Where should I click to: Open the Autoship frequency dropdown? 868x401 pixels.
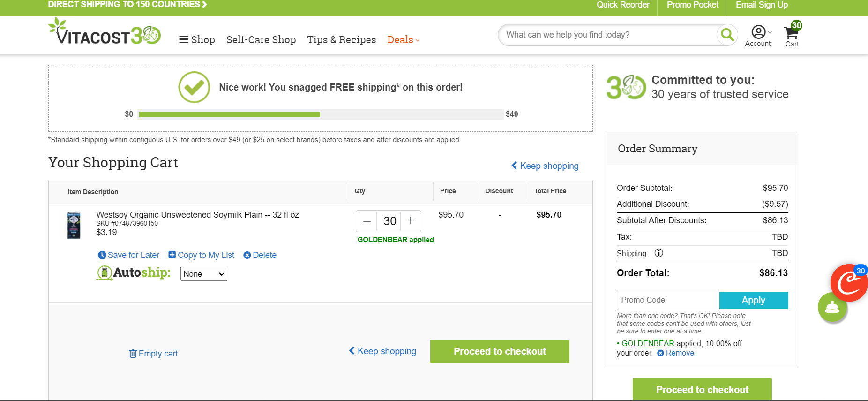point(204,274)
